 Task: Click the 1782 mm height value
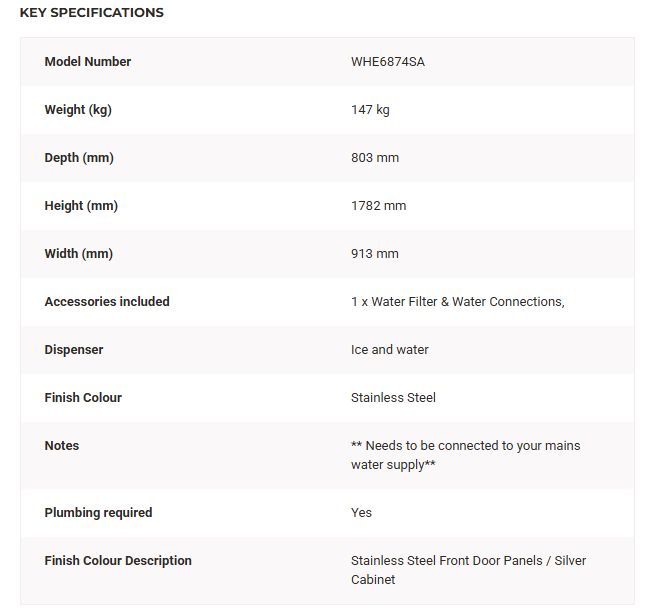(x=378, y=205)
